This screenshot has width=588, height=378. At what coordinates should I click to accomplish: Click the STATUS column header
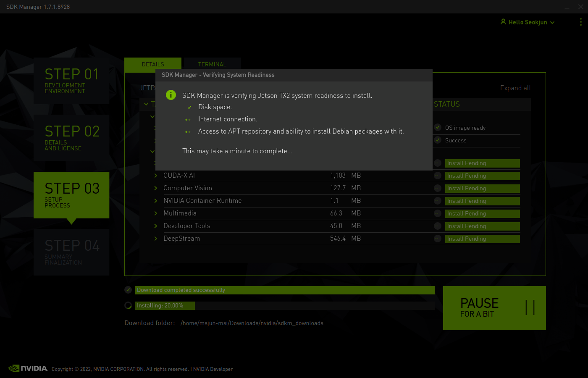(x=447, y=104)
